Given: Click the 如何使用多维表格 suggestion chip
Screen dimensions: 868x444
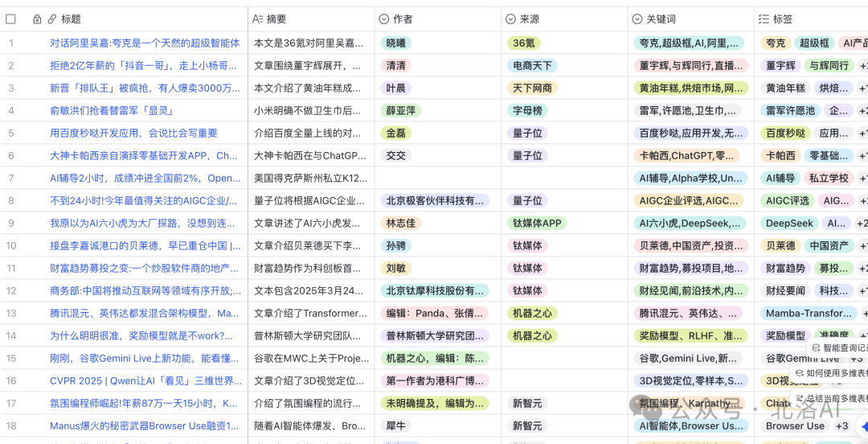Looking at the screenshot, I should (x=829, y=373).
